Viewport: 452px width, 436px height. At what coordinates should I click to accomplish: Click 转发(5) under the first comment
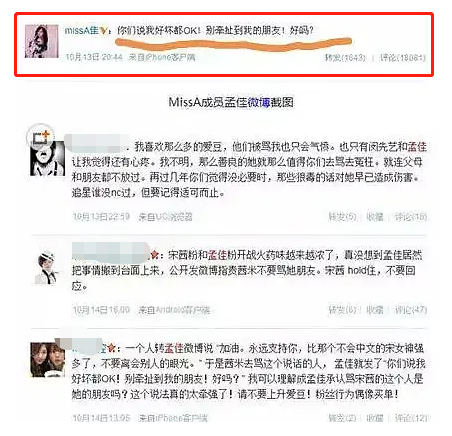[342, 217]
